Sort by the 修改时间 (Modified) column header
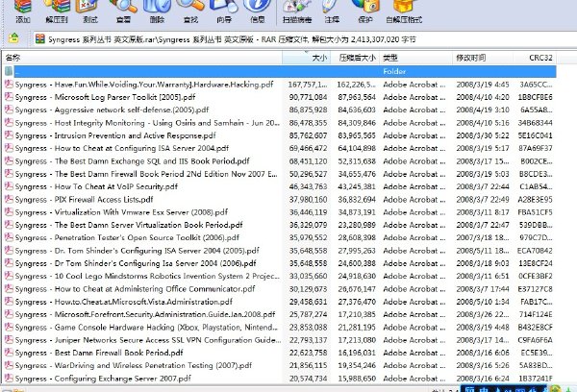The image size is (577, 392). 483,58
